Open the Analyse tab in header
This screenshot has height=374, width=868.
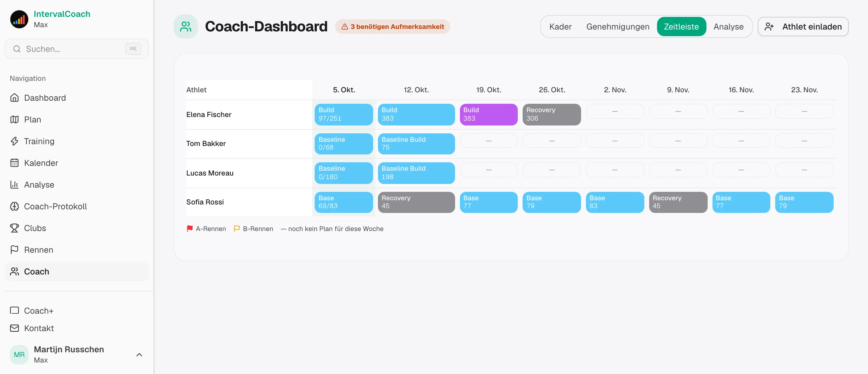[728, 27]
